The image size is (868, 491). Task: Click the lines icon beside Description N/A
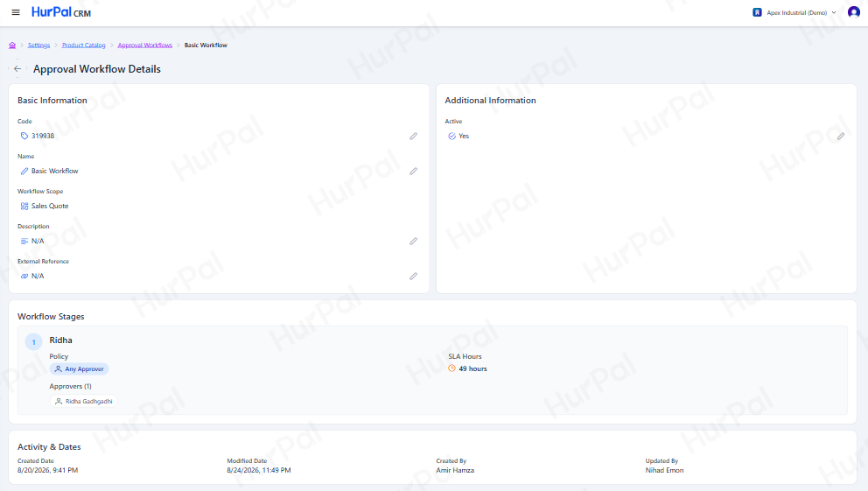click(24, 241)
